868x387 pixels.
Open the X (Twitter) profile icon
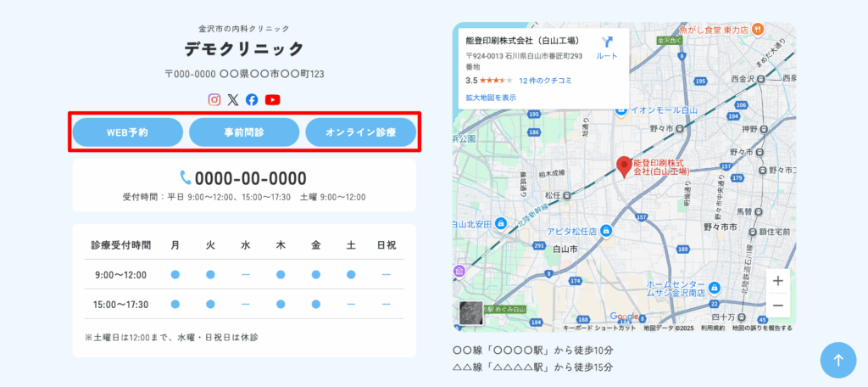[x=233, y=99]
